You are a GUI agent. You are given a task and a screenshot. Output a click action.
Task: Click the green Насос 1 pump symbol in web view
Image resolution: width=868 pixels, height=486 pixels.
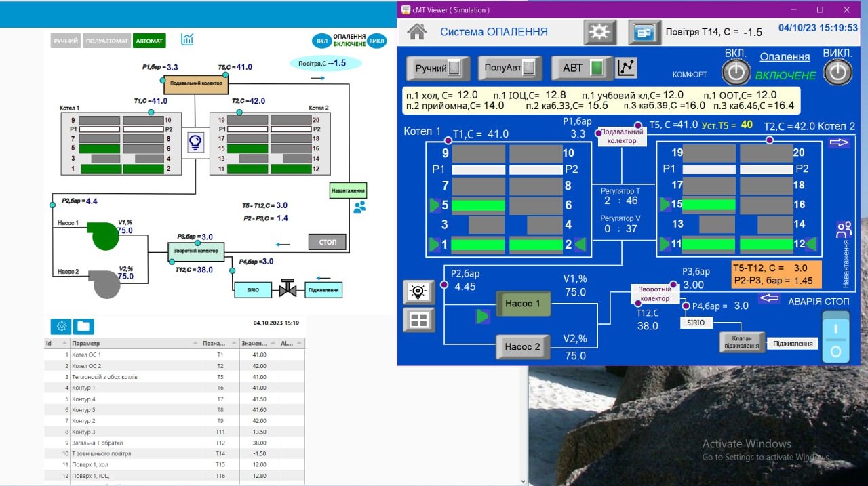(x=104, y=235)
